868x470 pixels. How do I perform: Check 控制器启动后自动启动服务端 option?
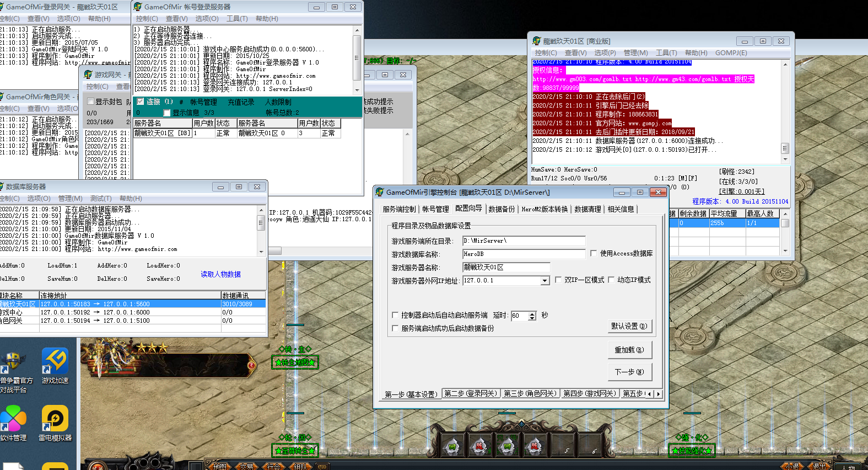(395, 315)
